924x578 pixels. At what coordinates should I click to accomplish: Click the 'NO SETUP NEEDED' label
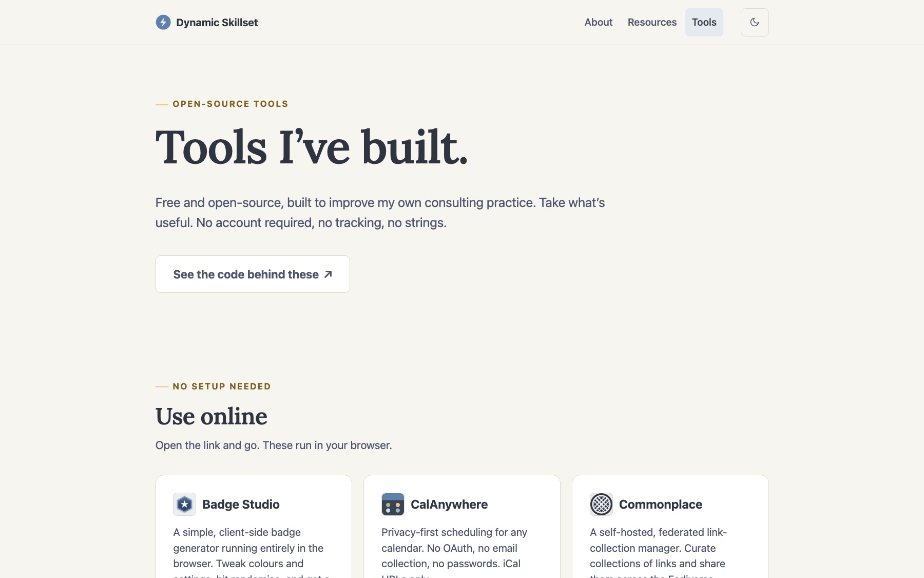point(222,386)
